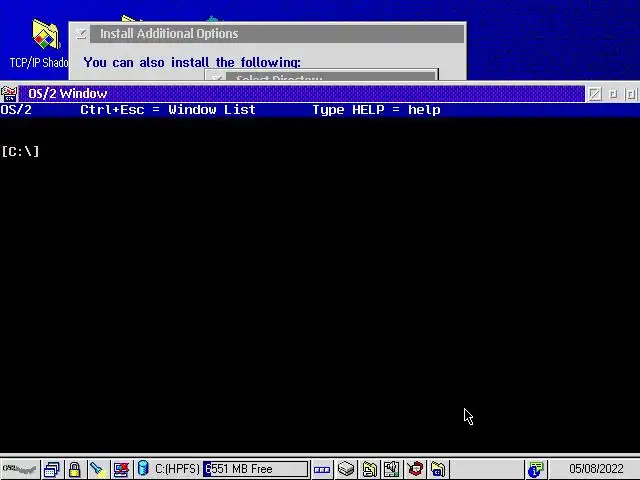Click the 'Ctrl+Esc = Window List' help text

click(x=168, y=110)
